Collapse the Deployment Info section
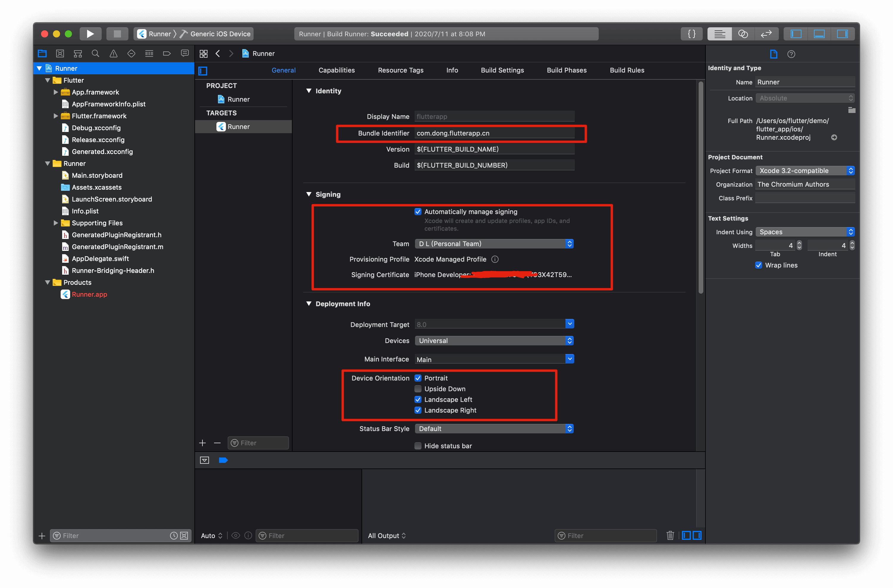 click(309, 304)
